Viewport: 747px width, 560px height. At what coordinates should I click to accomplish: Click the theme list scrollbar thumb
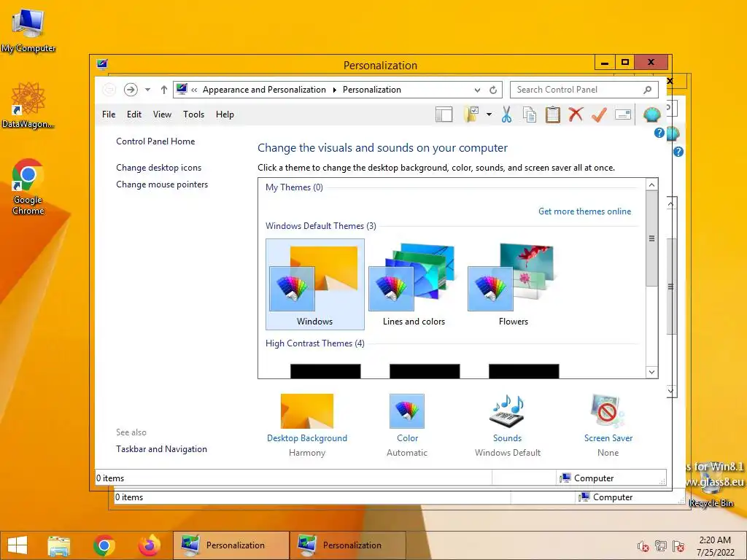point(651,238)
